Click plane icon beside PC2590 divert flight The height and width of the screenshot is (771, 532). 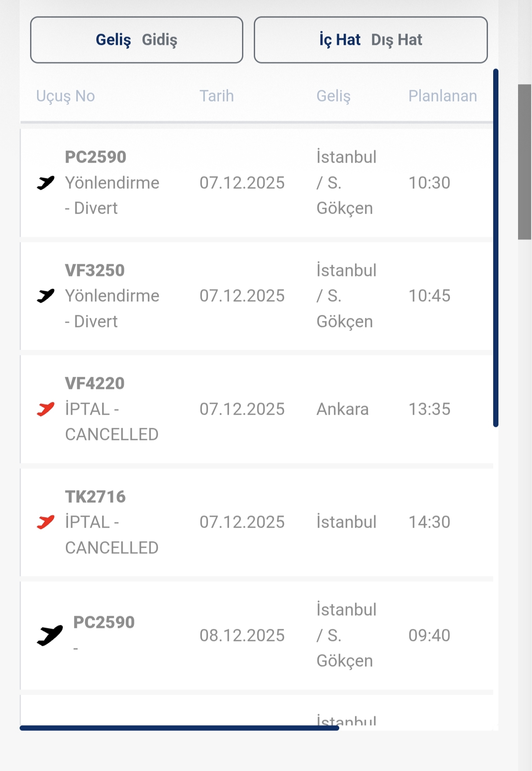point(45,183)
